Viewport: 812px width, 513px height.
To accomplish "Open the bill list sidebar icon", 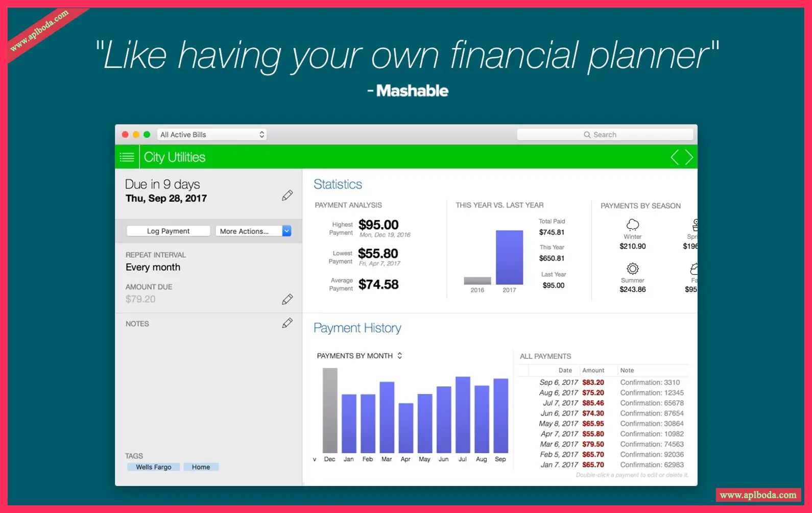I will tap(127, 157).
